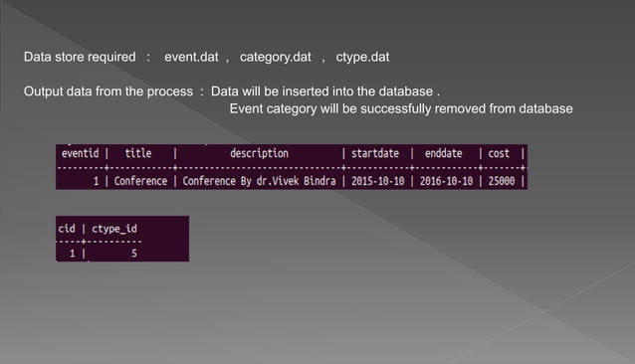Viewport: 635px width, 364px height.
Task: Click the startdate column header
Action: [375, 153]
